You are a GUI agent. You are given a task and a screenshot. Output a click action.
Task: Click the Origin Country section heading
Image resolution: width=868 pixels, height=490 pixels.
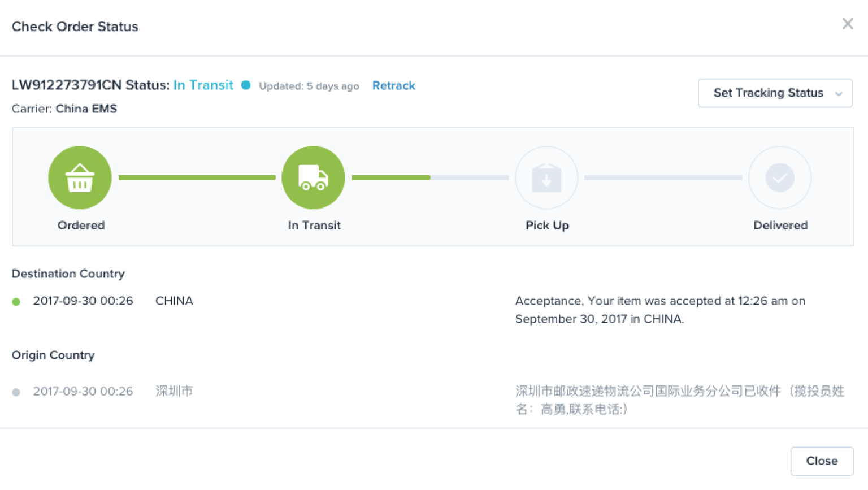pyautogui.click(x=53, y=355)
